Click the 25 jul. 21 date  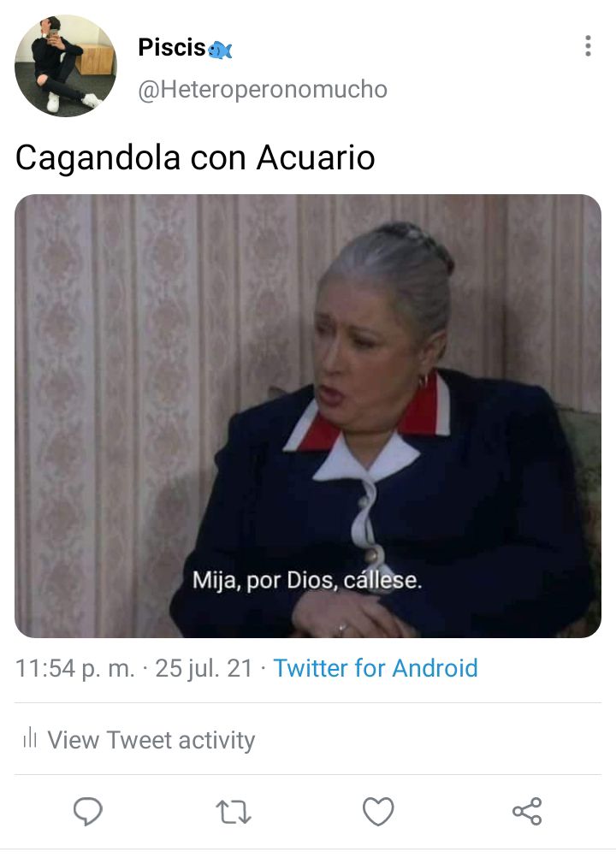point(204,668)
